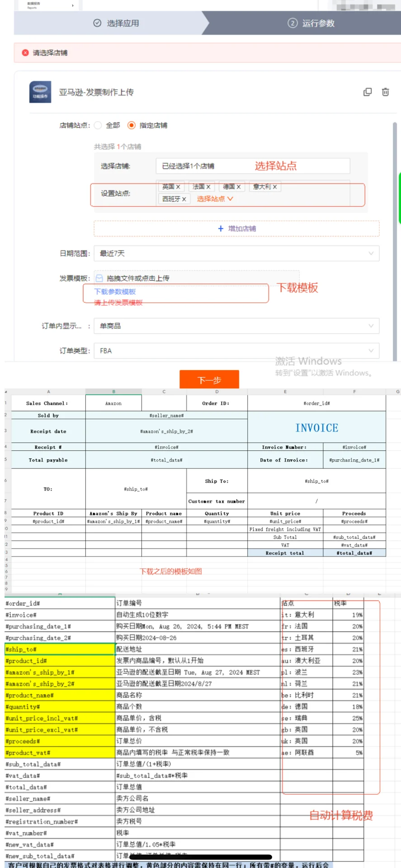The width and height of the screenshot is (401, 868).
Task: Go to the 选择应用 step tab
Action: tap(117, 23)
